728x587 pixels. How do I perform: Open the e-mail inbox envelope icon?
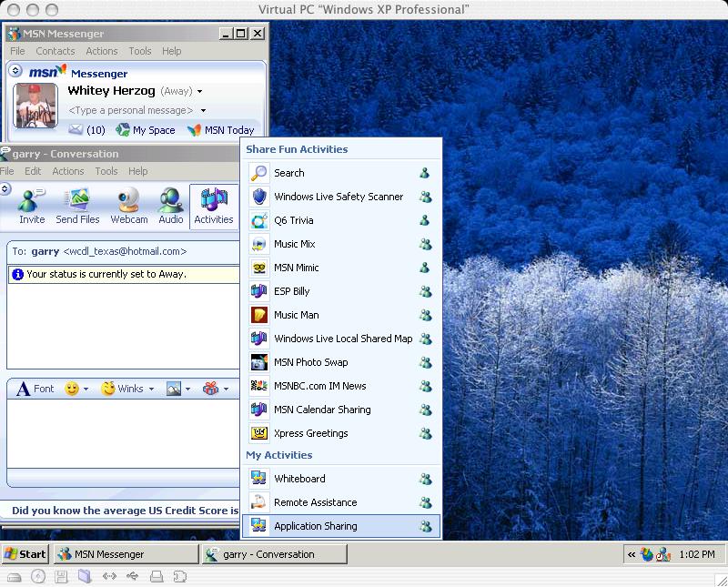pos(76,129)
